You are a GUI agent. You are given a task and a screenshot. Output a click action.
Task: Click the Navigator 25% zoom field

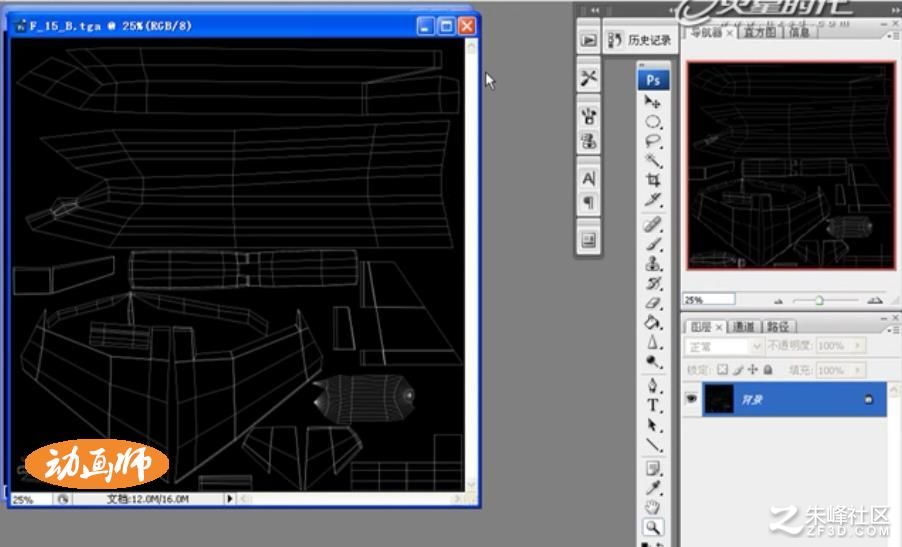(x=709, y=300)
